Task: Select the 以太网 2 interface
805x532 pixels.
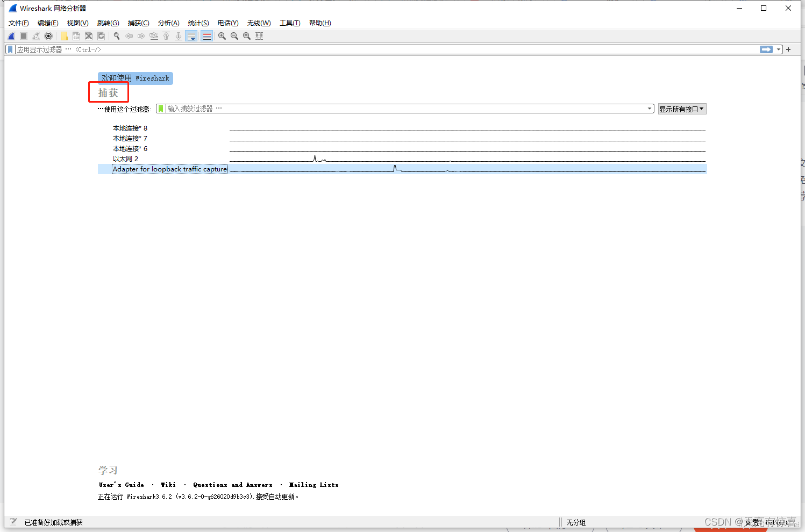Action: coord(125,159)
